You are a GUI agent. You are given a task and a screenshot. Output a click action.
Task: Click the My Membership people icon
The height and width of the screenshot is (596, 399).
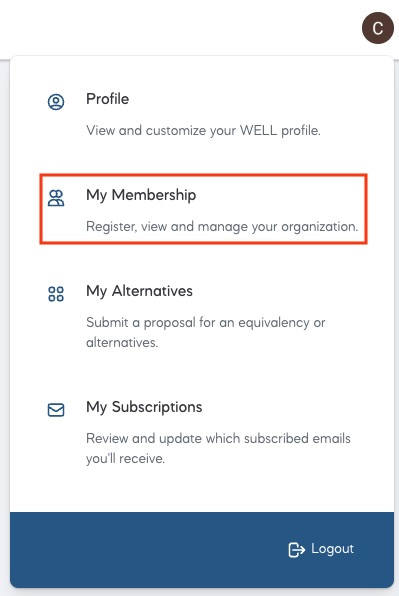coord(56,198)
